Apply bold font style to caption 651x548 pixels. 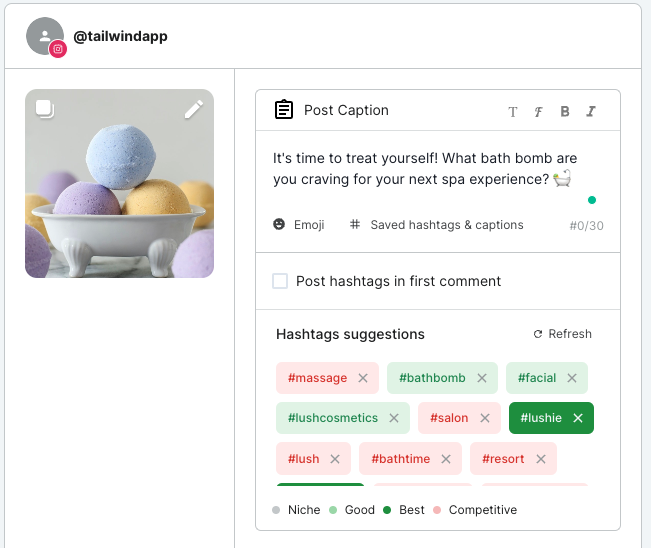565,112
